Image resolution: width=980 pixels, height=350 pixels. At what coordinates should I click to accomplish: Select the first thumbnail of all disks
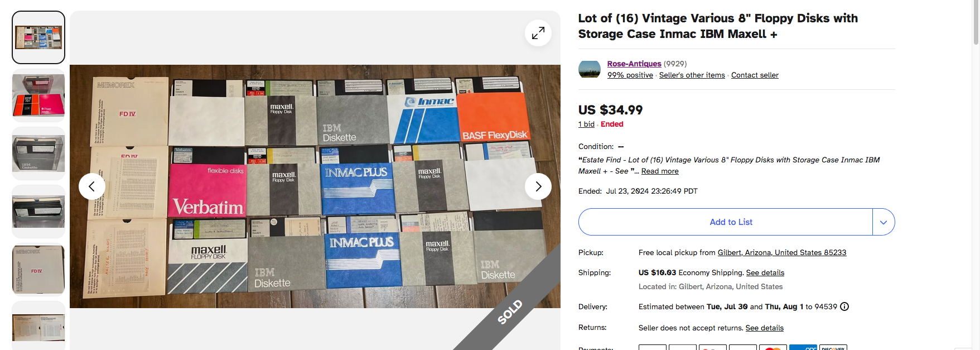(x=38, y=37)
